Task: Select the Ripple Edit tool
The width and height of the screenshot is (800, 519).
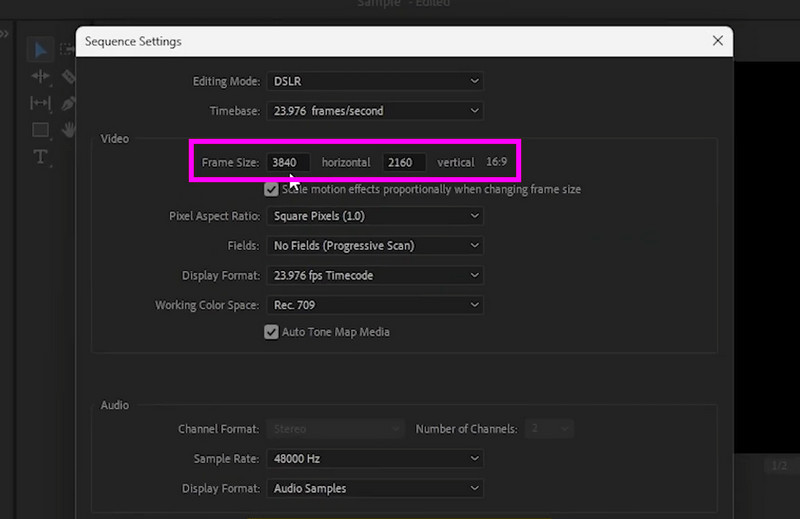Action: point(40,77)
